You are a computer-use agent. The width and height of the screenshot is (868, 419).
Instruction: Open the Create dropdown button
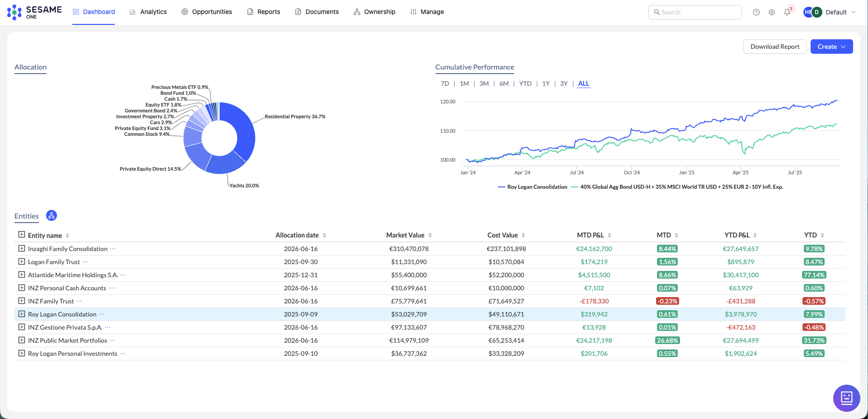coord(831,47)
